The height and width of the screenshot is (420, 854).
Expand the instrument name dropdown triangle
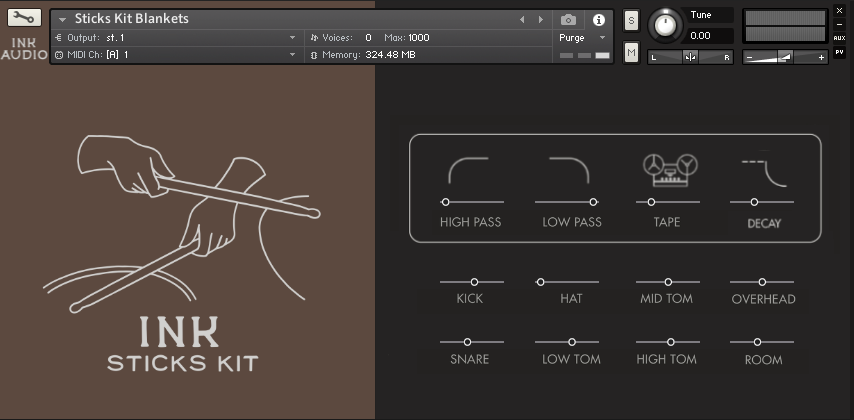pyautogui.click(x=63, y=20)
